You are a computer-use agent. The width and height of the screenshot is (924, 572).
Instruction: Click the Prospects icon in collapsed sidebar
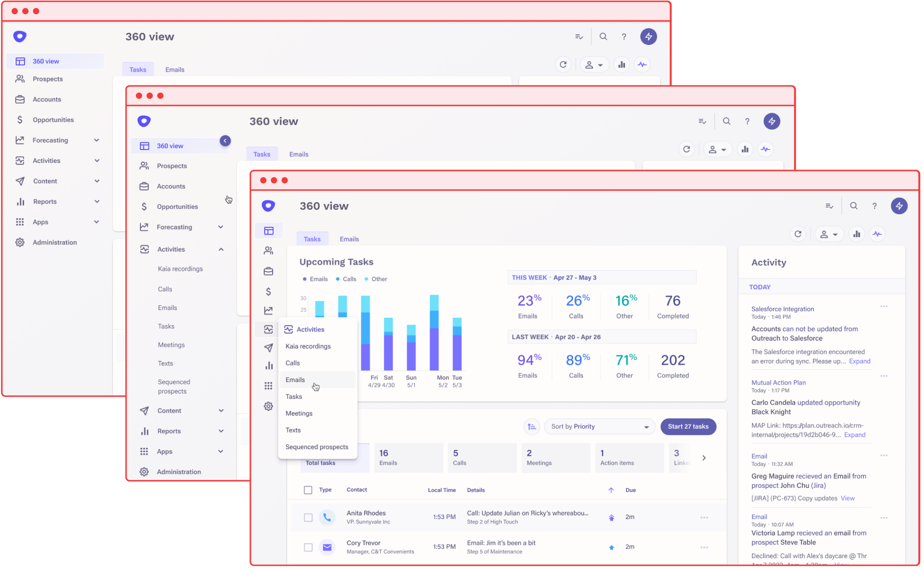pos(268,251)
